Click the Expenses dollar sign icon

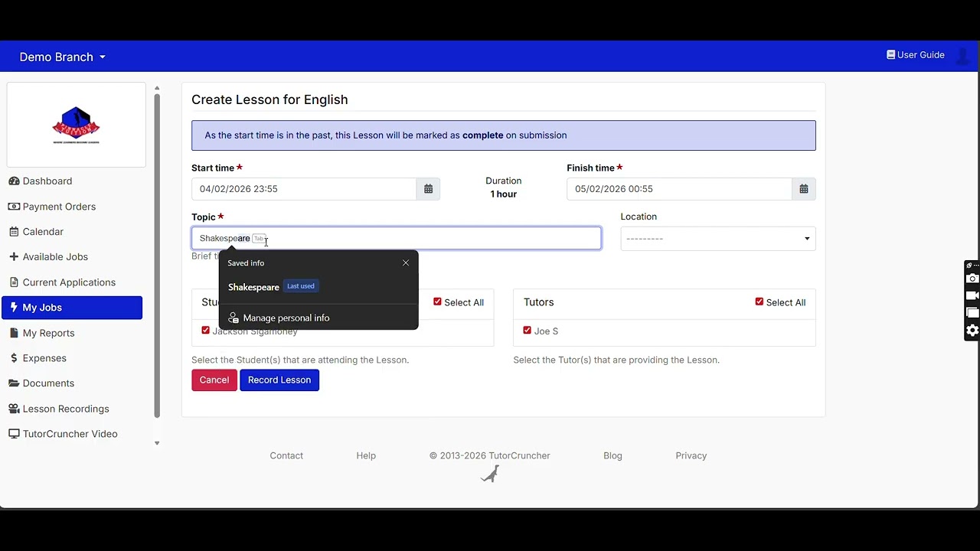(x=14, y=358)
